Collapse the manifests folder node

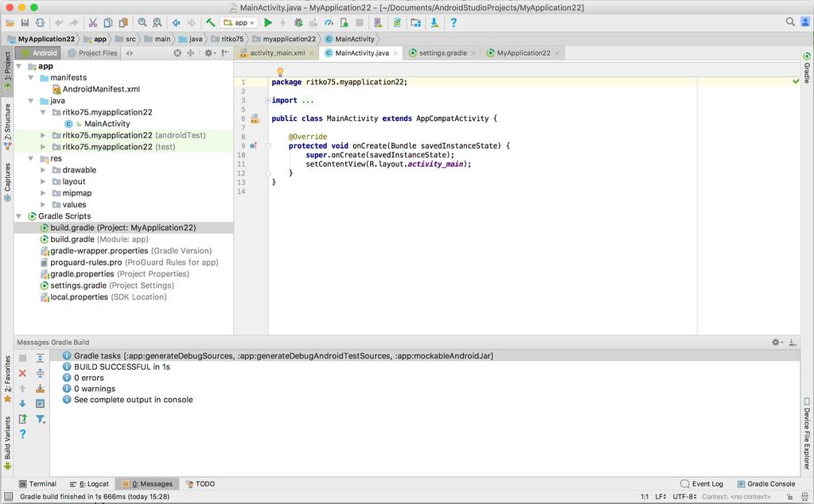point(31,78)
